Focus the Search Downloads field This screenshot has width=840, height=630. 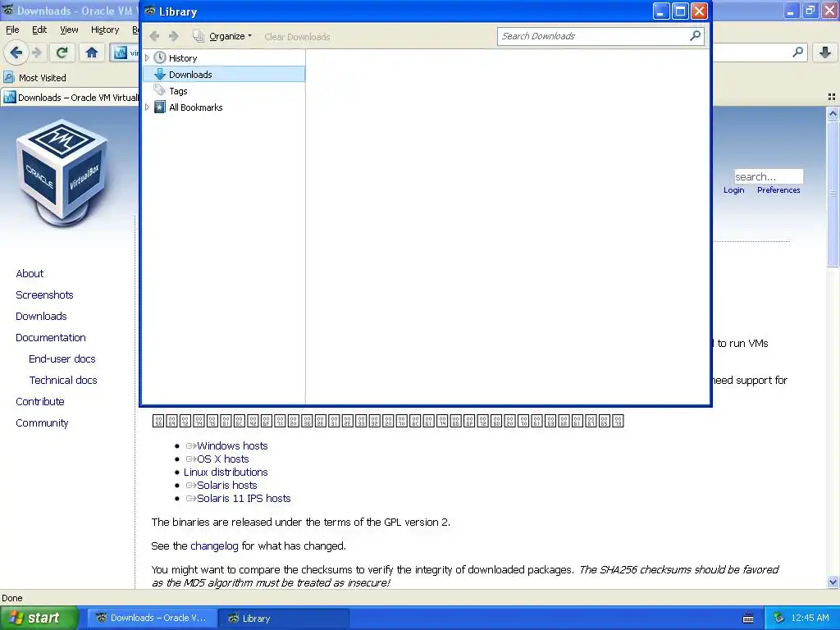point(600,36)
